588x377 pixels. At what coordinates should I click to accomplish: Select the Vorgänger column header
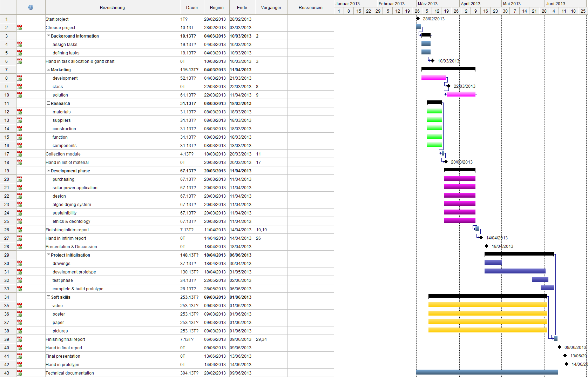pyautogui.click(x=271, y=7)
